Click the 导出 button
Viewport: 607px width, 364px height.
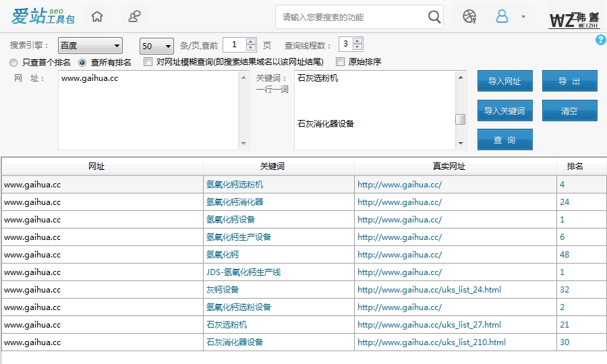click(569, 81)
